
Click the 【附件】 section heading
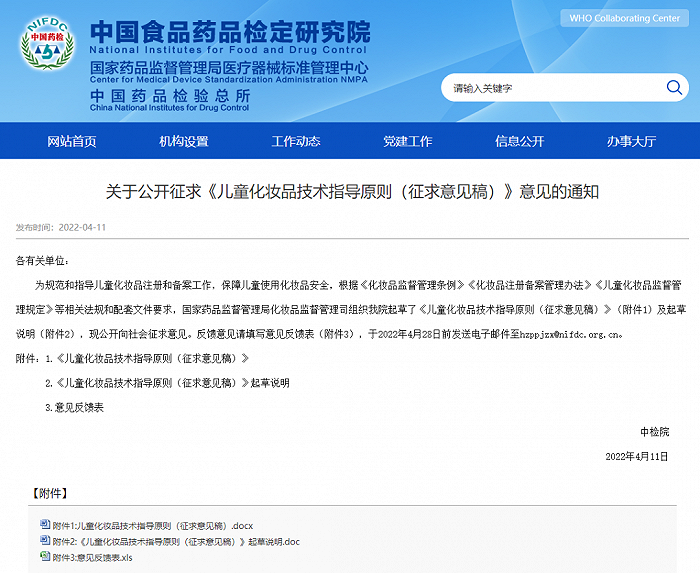click(x=50, y=494)
